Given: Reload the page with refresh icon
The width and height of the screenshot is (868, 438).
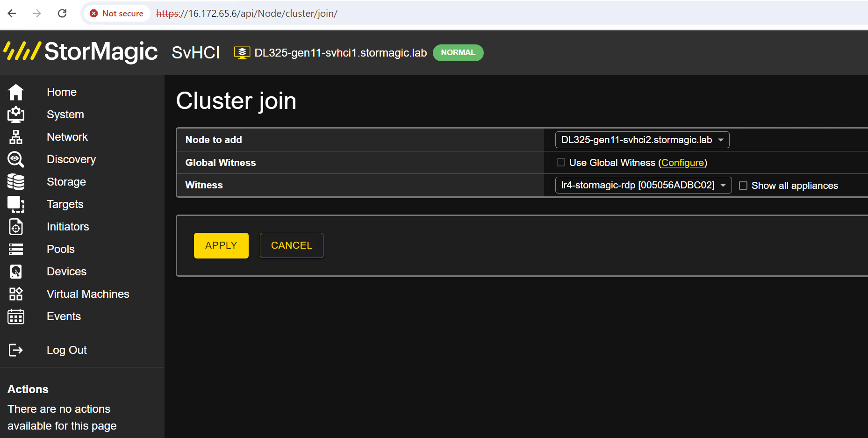Looking at the screenshot, I should click(62, 13).
